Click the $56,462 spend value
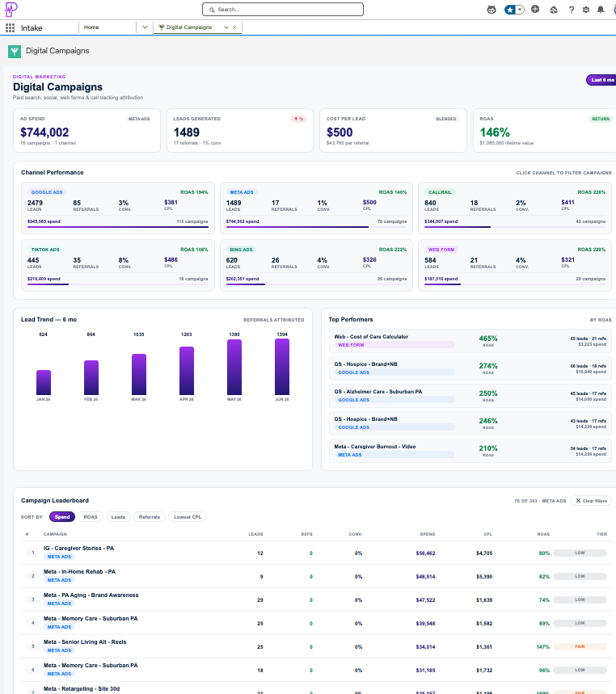Viewport: 616px width, 694px height. 425,553
